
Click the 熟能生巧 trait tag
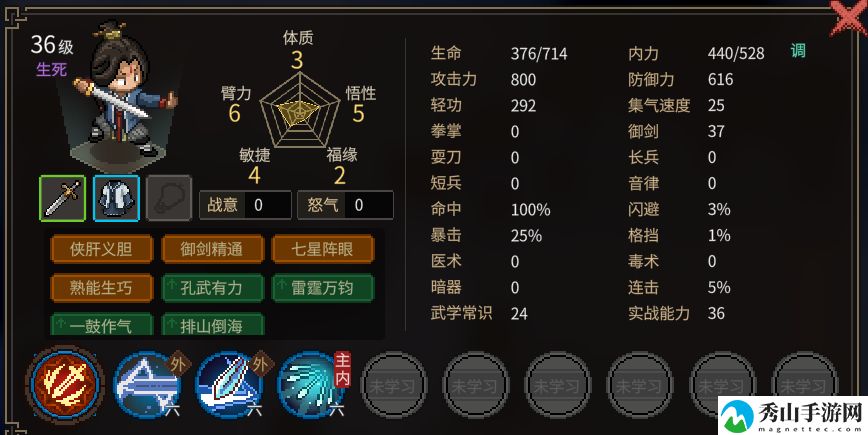[x=101, y=288]
